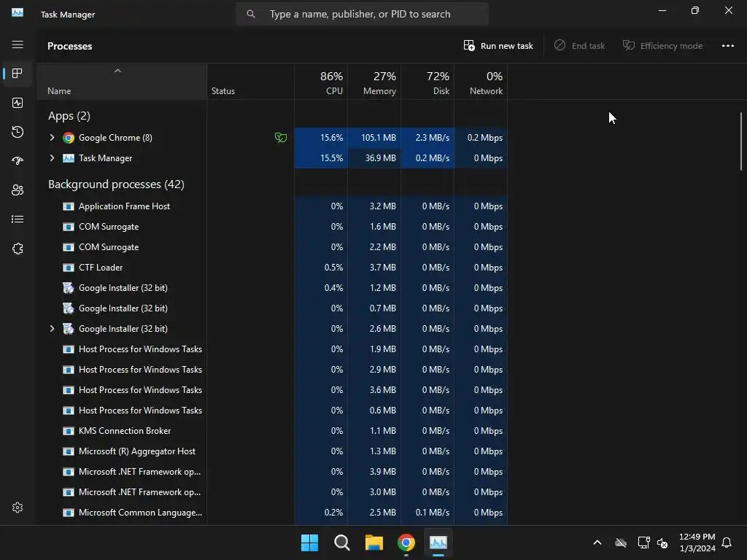
Task: Click the muted volume tray icon
Action: coord(662,542)
